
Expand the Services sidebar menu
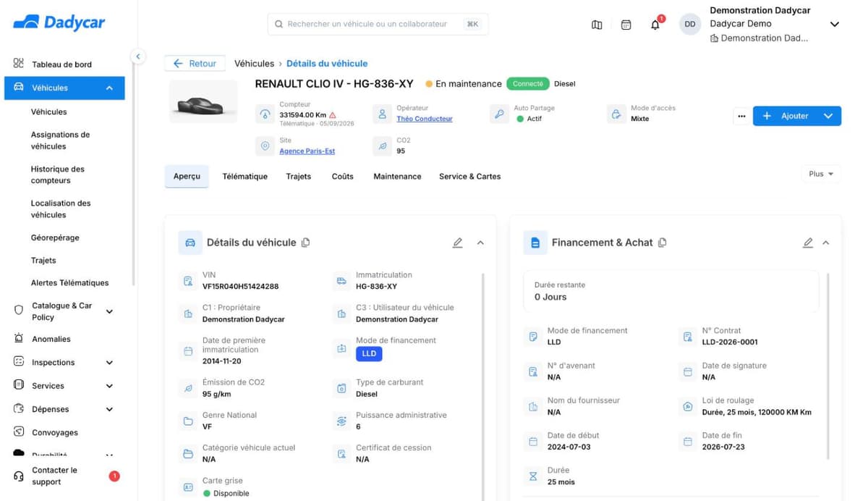click(109, 386)
